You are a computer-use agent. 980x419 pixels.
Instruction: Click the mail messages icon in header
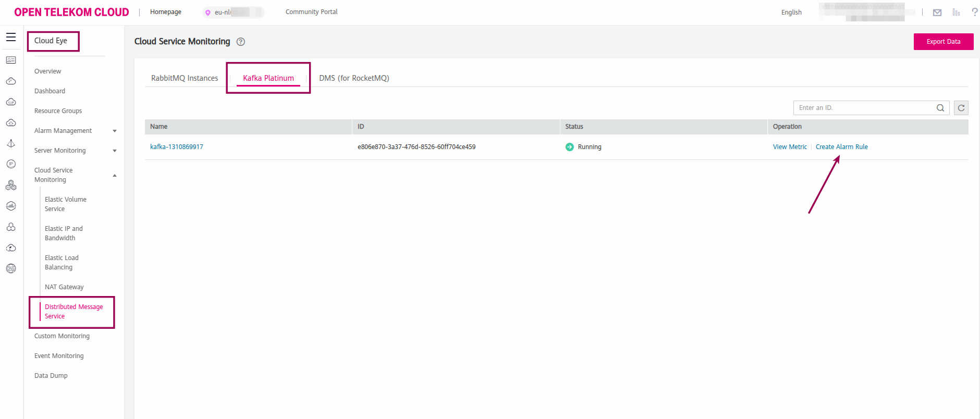[x=937, y=13]
